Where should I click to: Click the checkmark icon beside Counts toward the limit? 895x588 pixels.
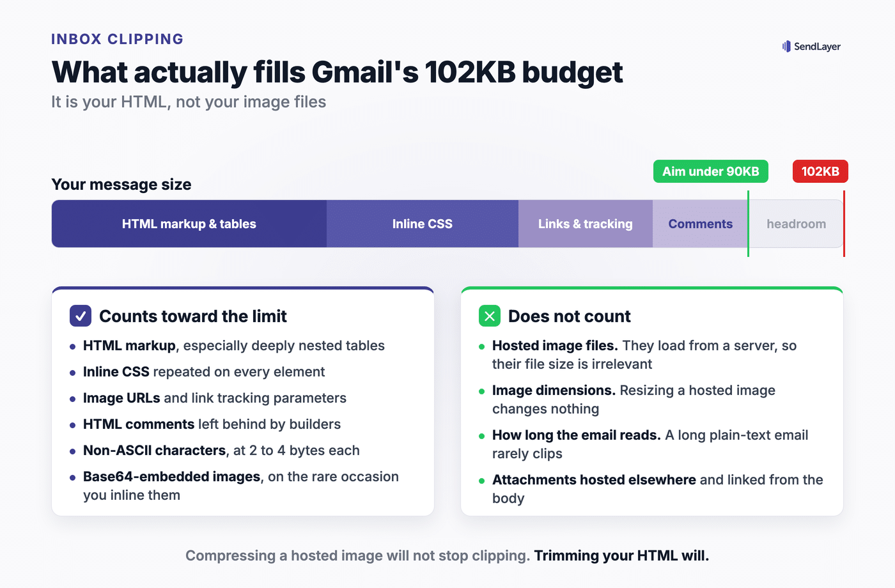click(x=81, y=316)
